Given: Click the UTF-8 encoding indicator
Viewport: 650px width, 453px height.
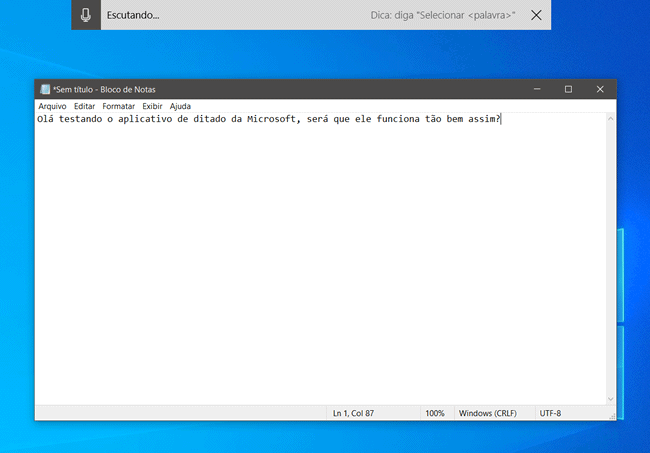Looking at the screenshot, I should click(551, 413).
